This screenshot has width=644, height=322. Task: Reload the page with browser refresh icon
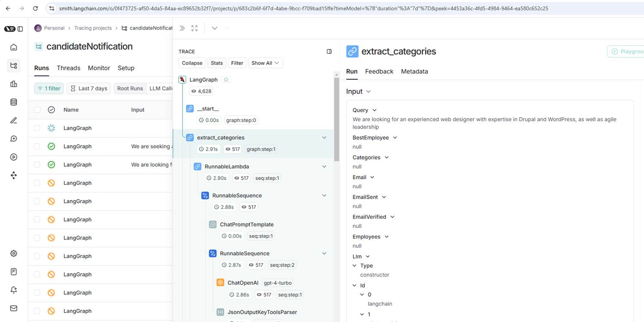36,8
